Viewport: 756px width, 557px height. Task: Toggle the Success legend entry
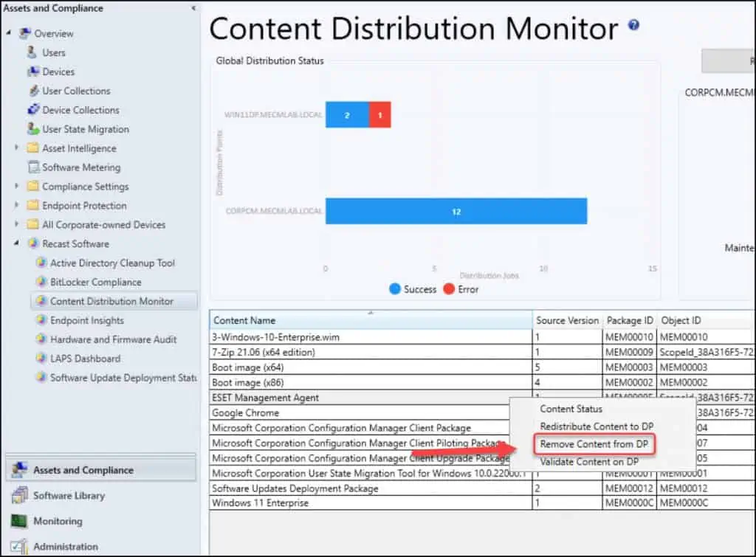413,289
